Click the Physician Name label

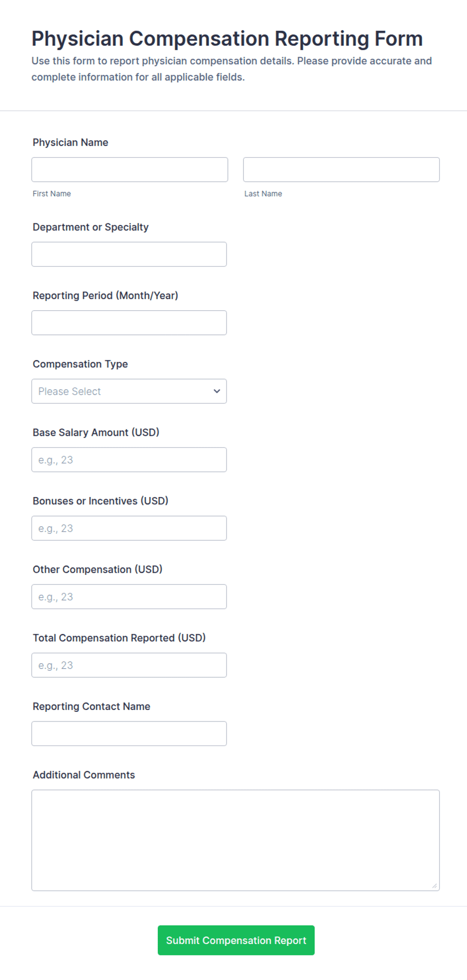pos(70,143)
